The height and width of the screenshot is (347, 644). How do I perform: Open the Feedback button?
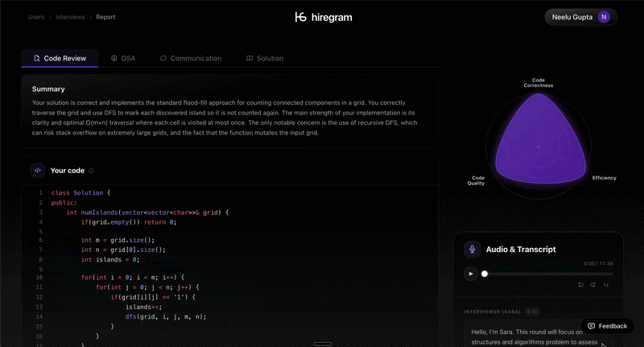point(608,326)
